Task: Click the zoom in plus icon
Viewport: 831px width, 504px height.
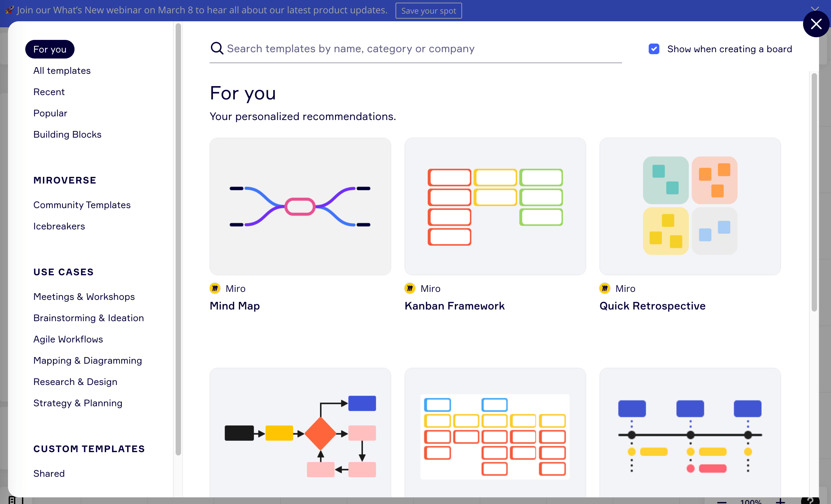Action: tap(780, 501)
